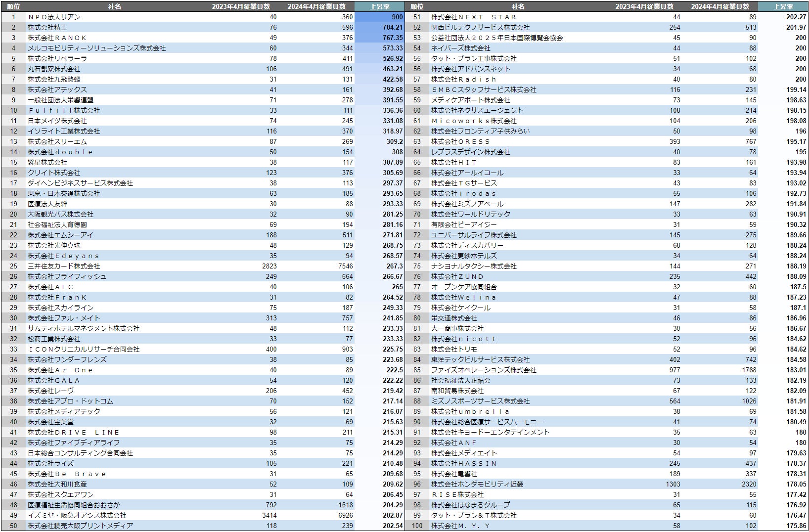Viewport: 809px width, 532px height.
Task: Click the 株式会社精工 name cell
Action: 47,27
